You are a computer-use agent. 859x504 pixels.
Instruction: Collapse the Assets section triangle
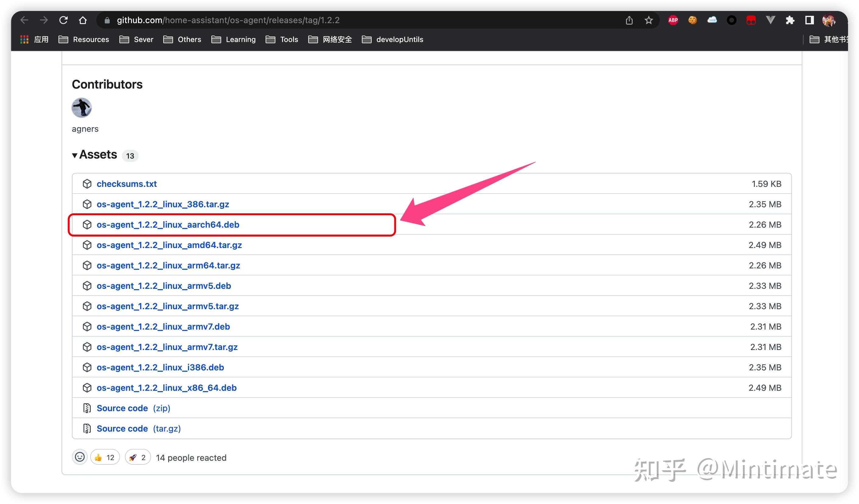(x=74, y=156)
